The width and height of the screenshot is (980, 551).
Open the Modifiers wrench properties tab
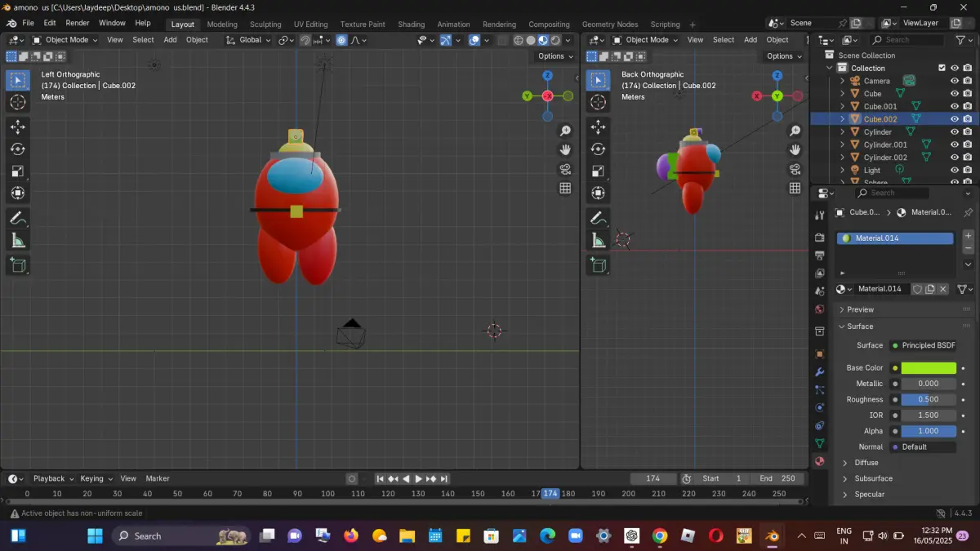point(820,371)
